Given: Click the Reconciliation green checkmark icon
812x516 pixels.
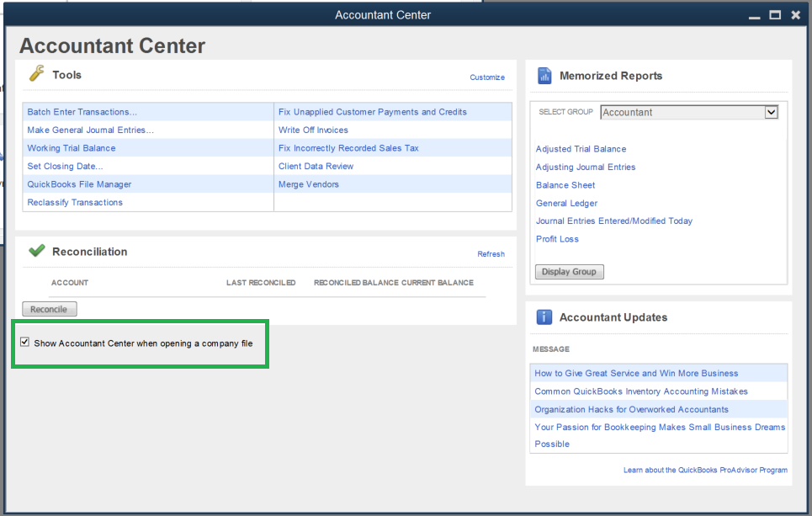Looking at the screenshot, I should [36, 251].
